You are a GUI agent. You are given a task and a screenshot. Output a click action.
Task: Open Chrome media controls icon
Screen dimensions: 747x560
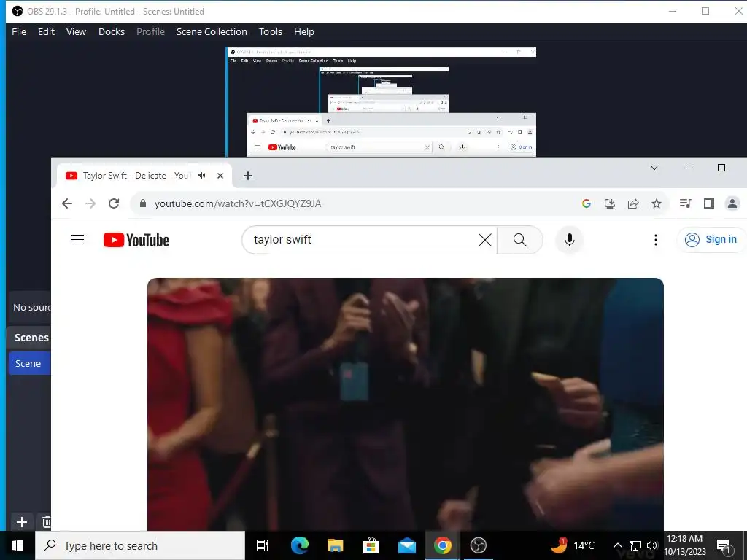point(685,204)
